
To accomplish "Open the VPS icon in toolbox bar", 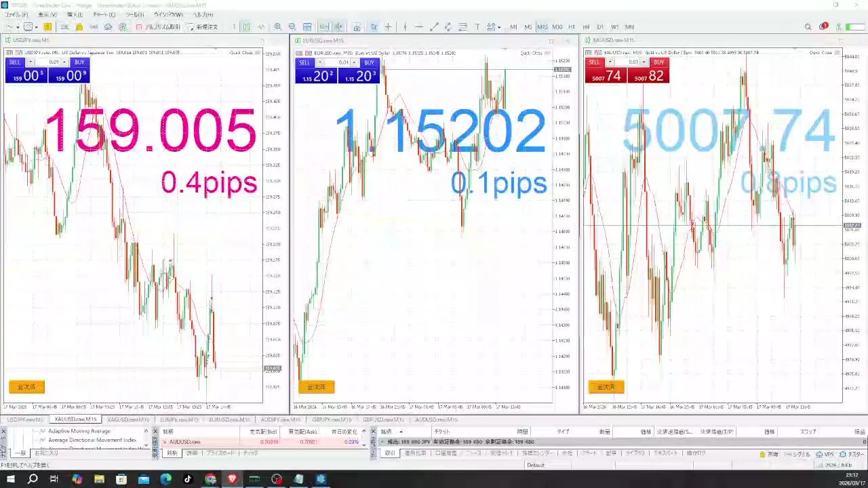I will click(818, 454).
